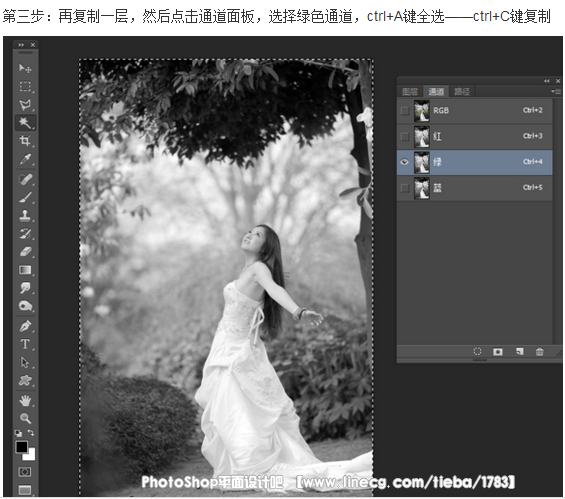Screen dimensions: 565x499
Task: Click the Ctrl+4 shortcut text
Action: 533,161
